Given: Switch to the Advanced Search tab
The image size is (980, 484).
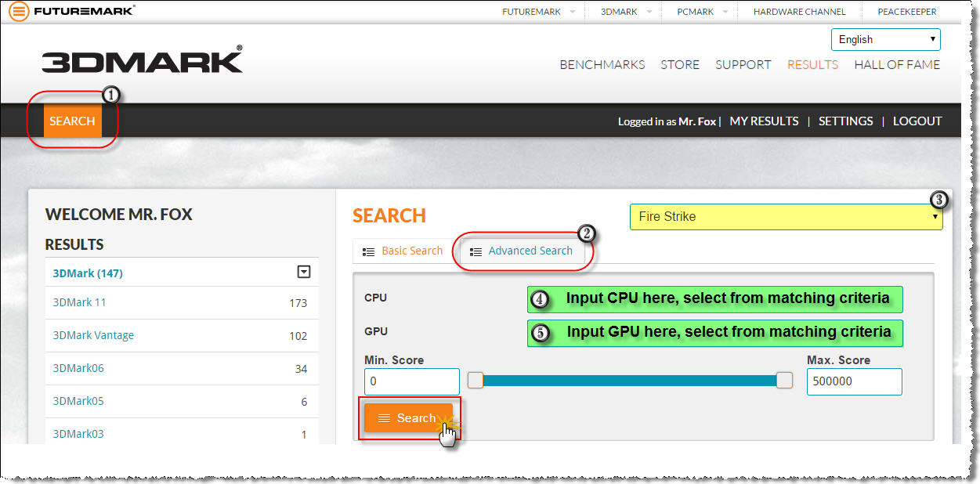Looking at the screenshot, I should [x=521, y=251].
